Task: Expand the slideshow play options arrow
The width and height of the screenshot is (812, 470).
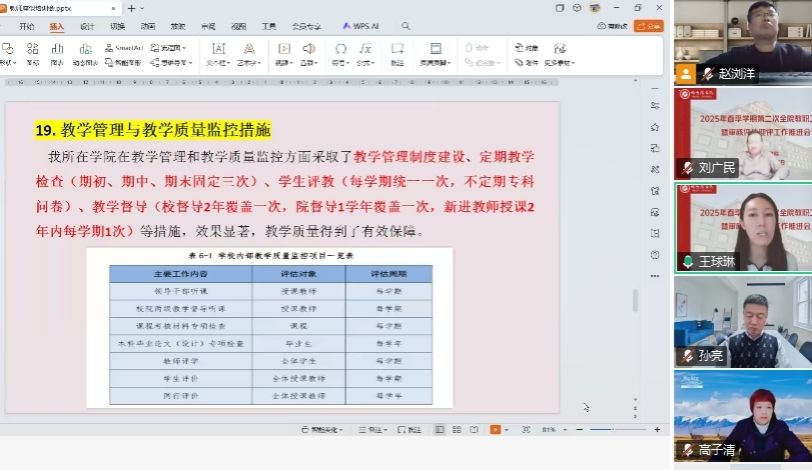Action: coord(508,429)
